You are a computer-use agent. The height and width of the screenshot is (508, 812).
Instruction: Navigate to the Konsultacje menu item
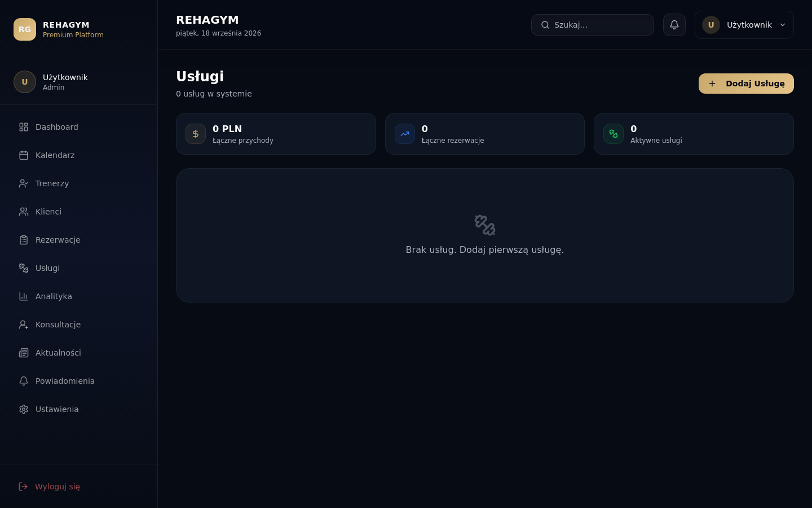point(78,325)
